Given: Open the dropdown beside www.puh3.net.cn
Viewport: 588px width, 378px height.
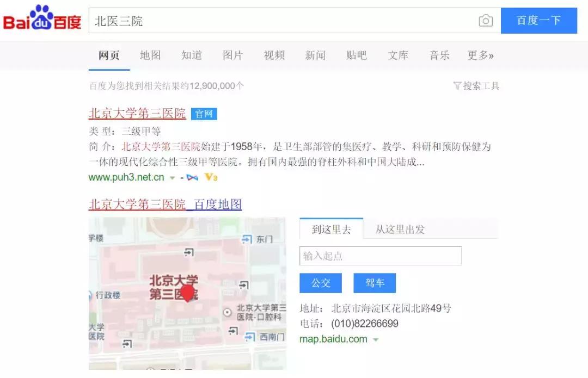Looking at the screenshot, I should click(x=173, y=177).
